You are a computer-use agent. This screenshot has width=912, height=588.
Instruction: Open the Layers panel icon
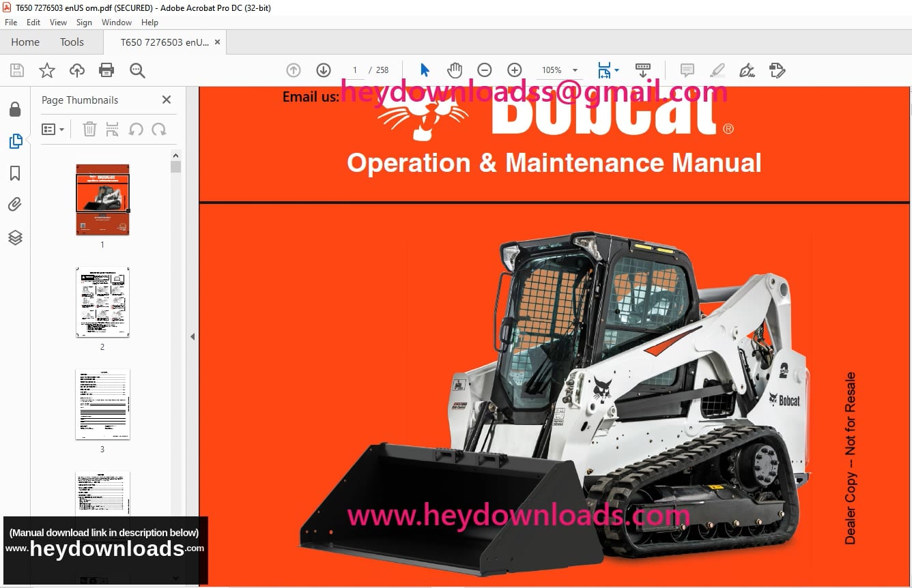(15, 237)
